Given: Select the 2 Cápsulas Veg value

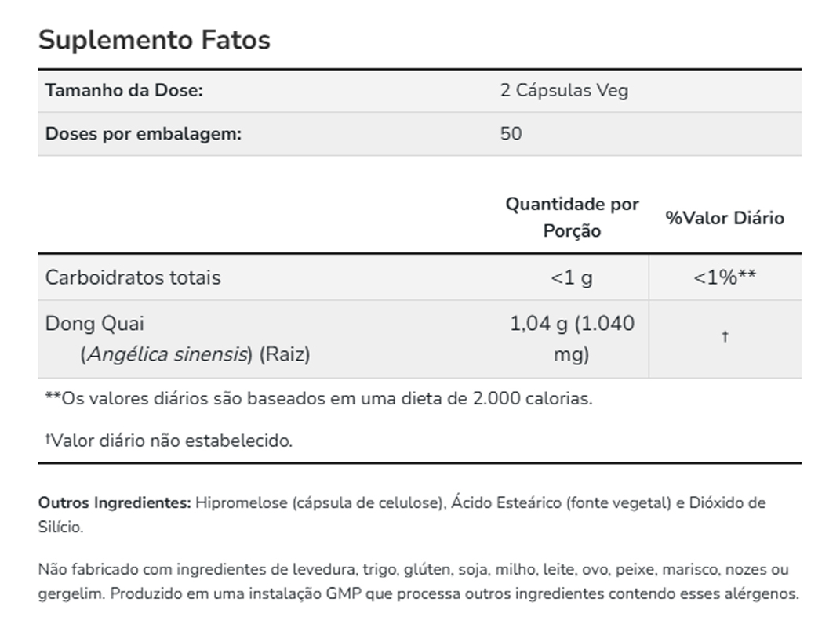Looking at the screenshot, I should [564, 90].
